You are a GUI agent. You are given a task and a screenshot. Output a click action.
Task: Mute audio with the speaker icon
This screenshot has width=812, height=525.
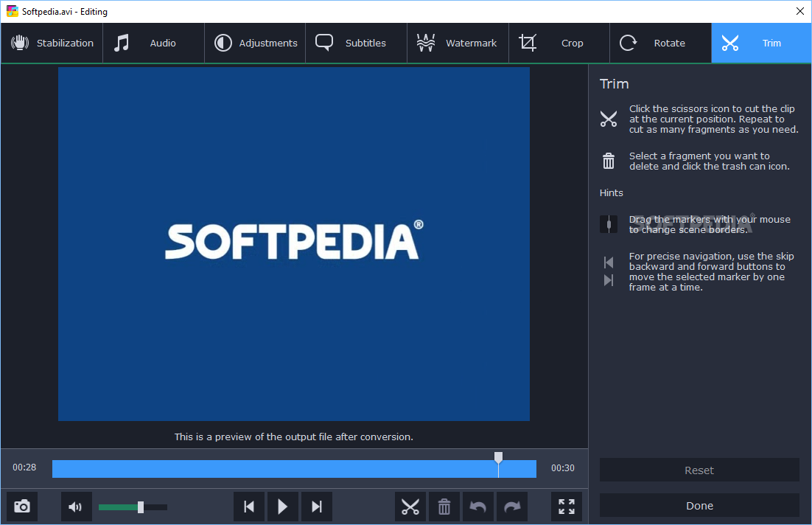tap(76, 507)
